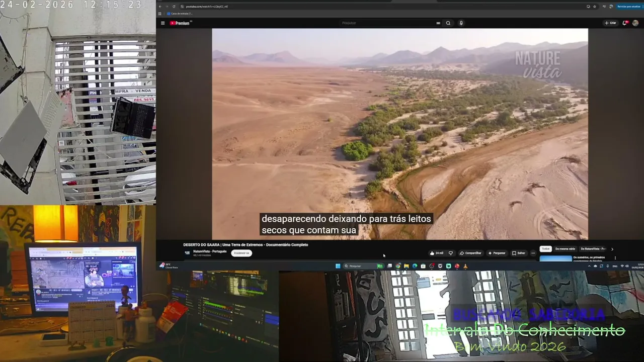
Task: Open YouTube notifications bell
Action: pos(625,23)
